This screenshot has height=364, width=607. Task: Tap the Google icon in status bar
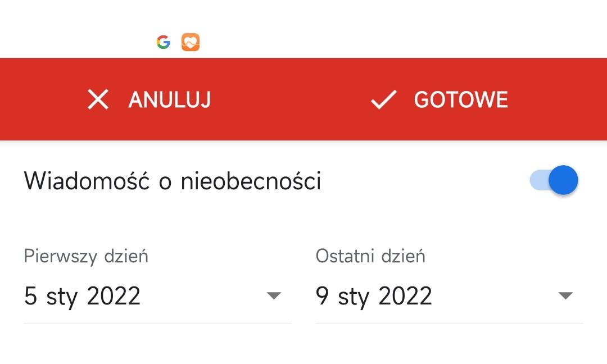click(x=164, y=42)
